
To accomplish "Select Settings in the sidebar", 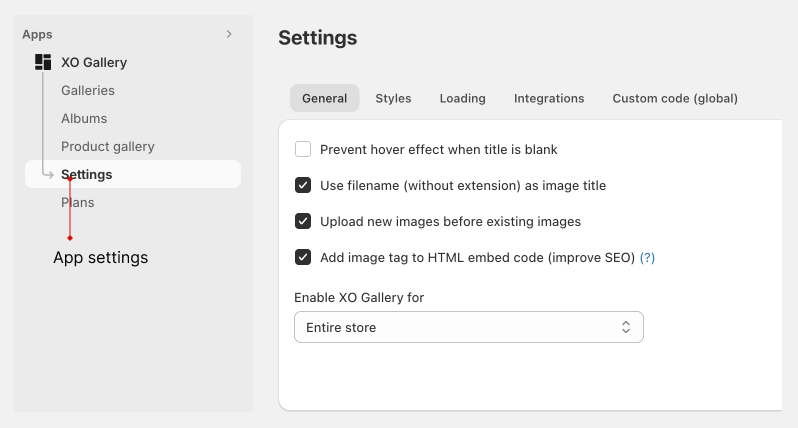I will (x=133, y=174).
